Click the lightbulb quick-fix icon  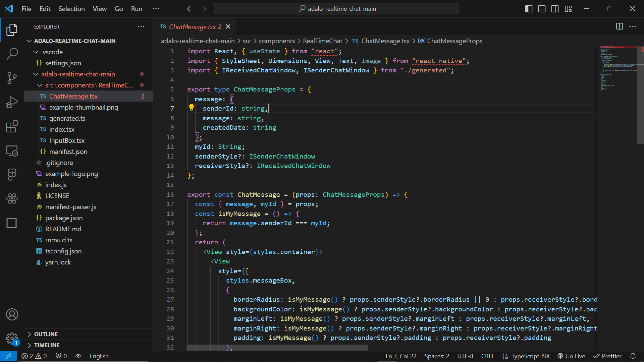(191, 108)
